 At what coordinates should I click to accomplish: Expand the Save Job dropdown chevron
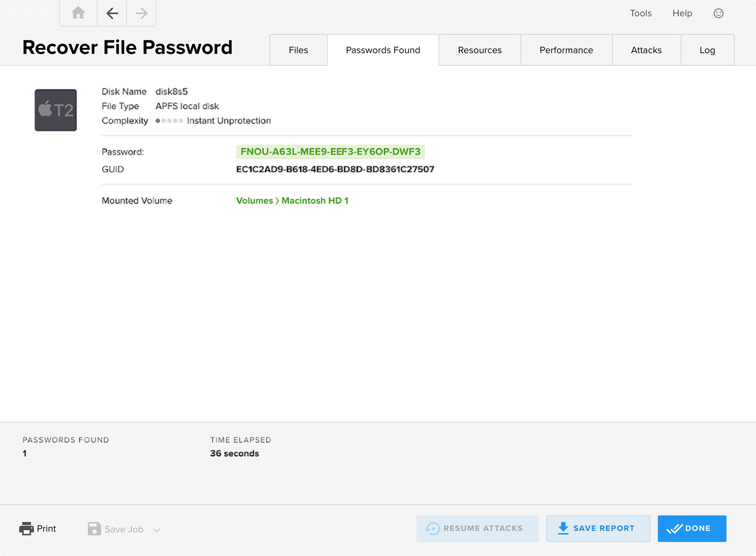[156, 530]
